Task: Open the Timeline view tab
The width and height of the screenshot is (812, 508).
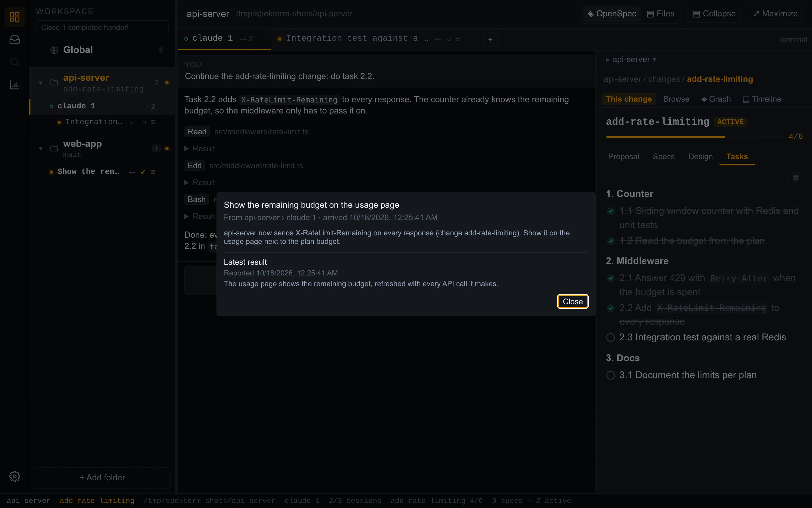Action: click(x=762, y=99)
